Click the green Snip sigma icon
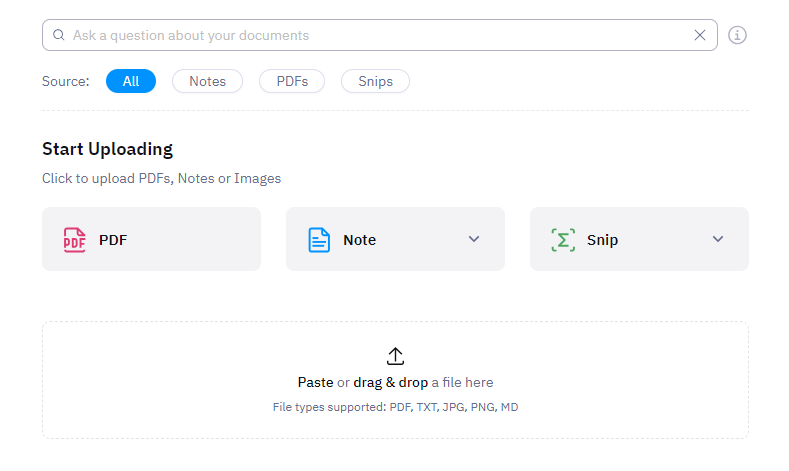The image size is (789, 471). click(x=563, y=240)
